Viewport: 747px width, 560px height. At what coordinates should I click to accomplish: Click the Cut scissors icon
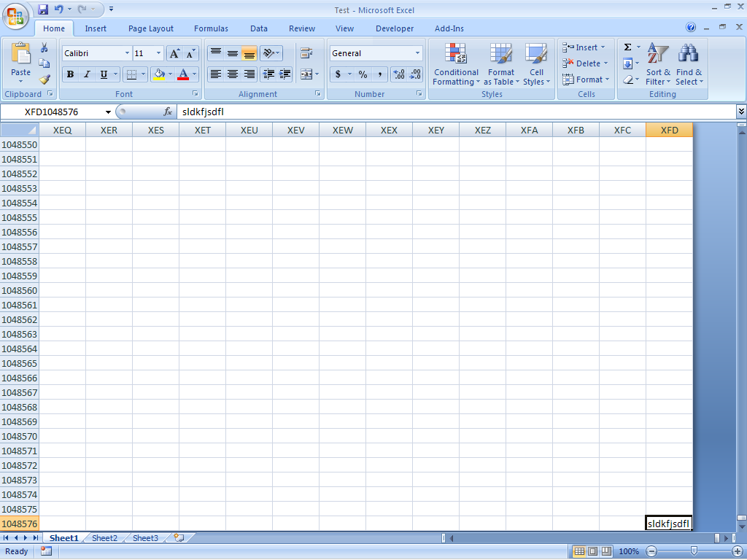pos(44,47)
